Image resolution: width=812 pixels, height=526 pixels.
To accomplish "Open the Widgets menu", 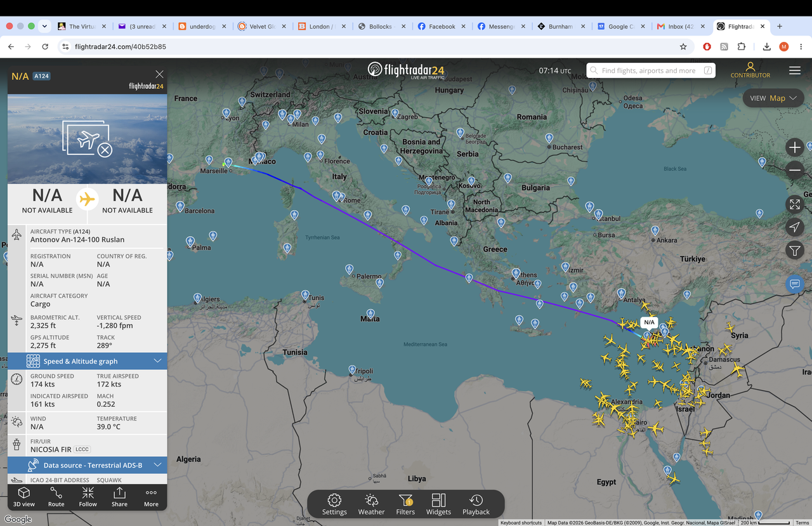I will coord(438,504).
